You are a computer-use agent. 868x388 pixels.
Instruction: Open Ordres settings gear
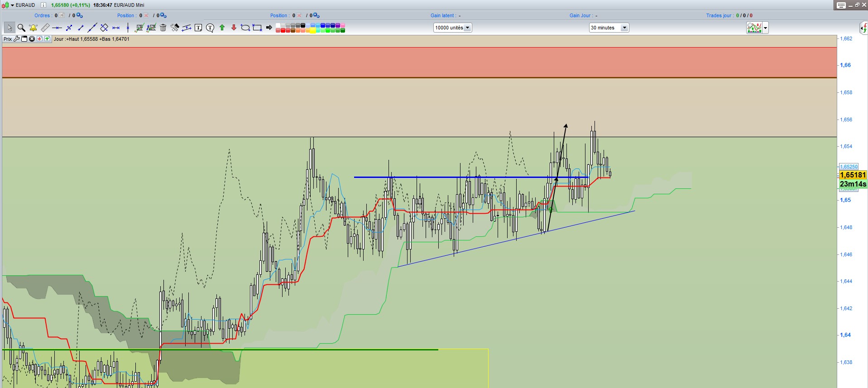coord(79,15)
